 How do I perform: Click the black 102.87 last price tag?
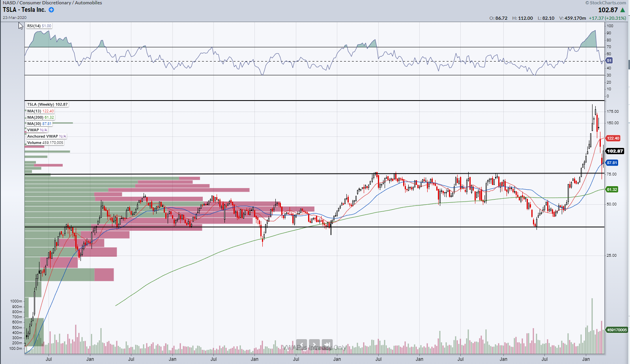[615, 151]
